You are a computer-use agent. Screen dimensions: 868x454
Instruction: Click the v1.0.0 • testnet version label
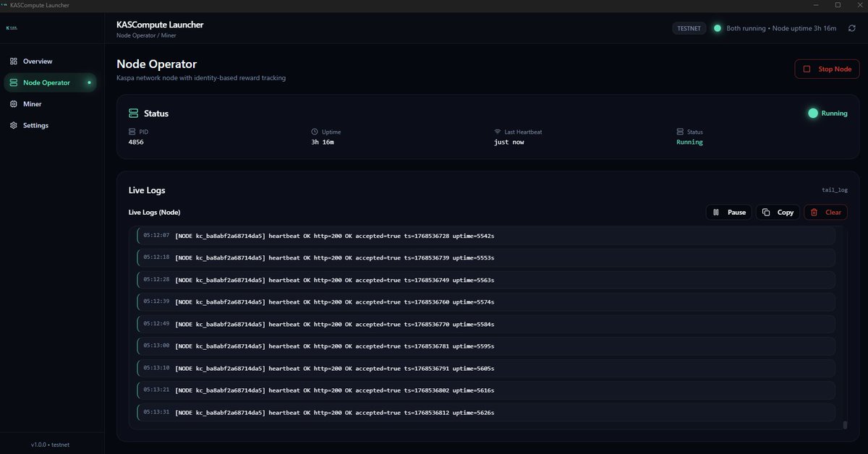(50, 445)
